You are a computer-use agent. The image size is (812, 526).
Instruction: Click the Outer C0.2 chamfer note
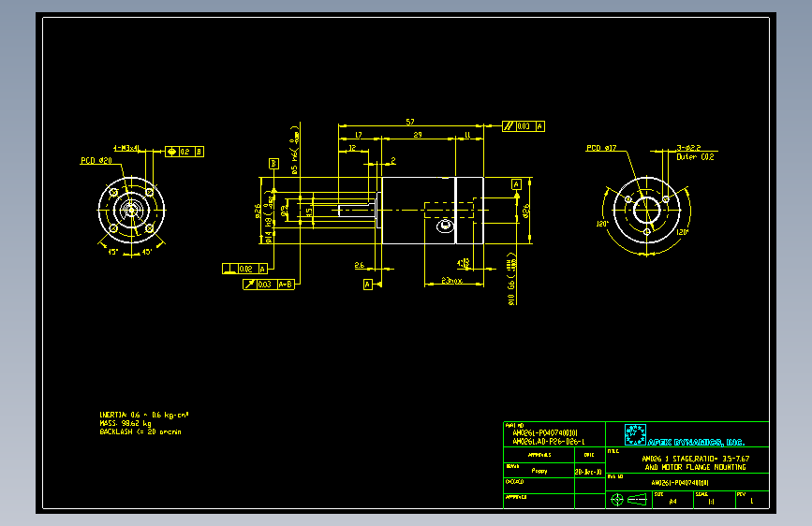pyautogui.click(x=695, y=157)
